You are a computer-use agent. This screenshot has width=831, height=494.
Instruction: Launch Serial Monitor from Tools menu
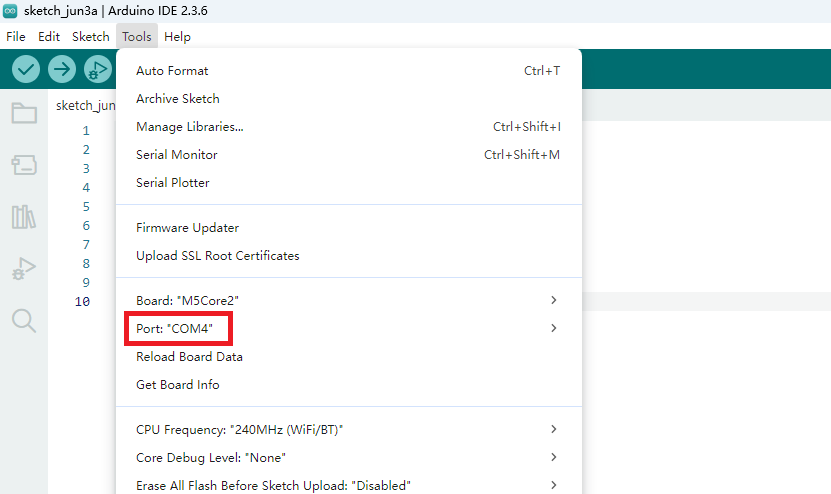click(x=349, y=155)
